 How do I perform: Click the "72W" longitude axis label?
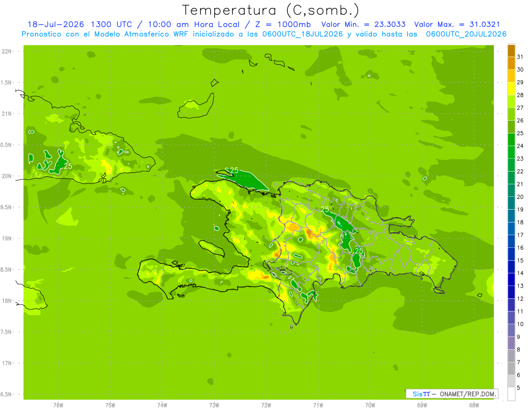(266, 405)
